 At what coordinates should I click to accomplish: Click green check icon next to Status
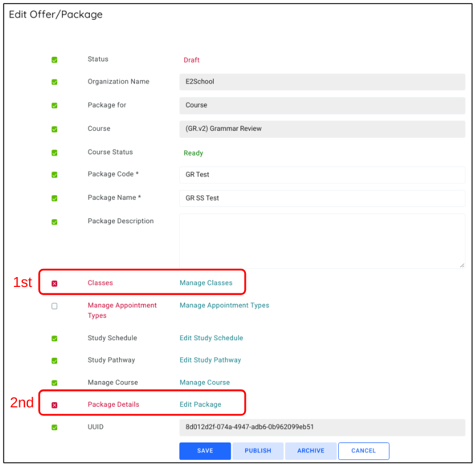[x=54, y=60]
